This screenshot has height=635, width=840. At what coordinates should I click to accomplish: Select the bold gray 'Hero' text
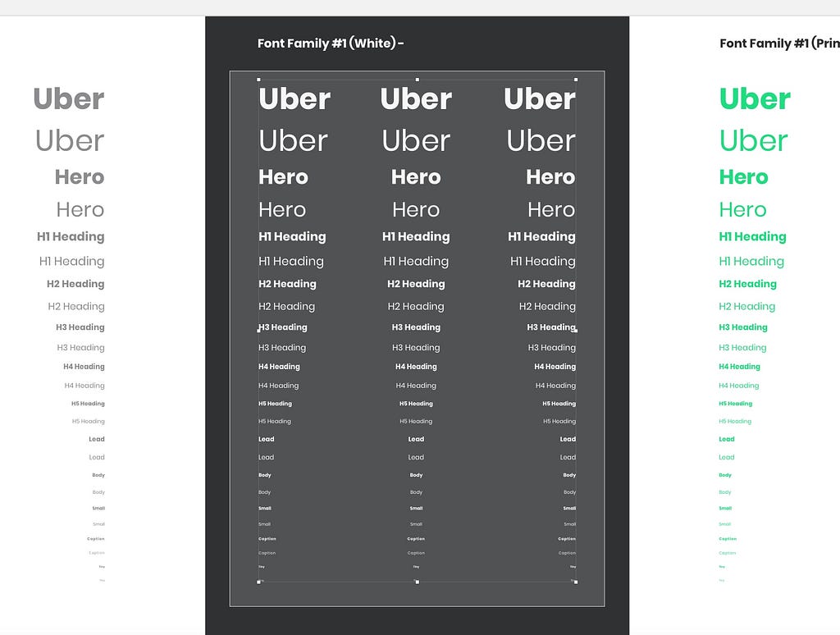coord(80,177)
